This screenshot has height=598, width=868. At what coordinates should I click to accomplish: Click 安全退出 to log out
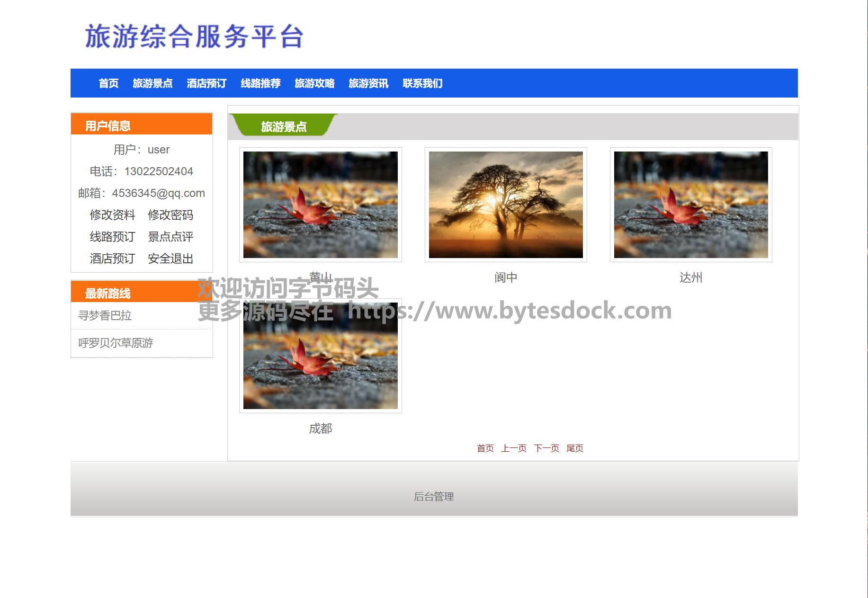click(x=170, y=259)
